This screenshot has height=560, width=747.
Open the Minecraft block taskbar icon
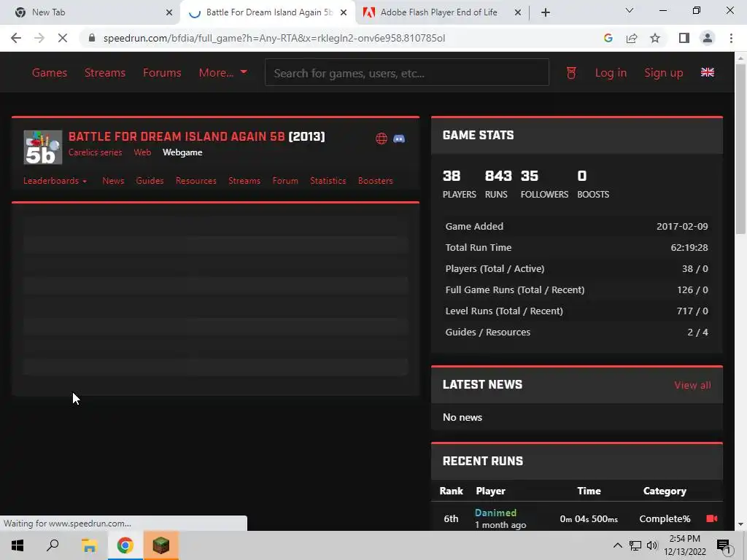[x=161, y=545]
